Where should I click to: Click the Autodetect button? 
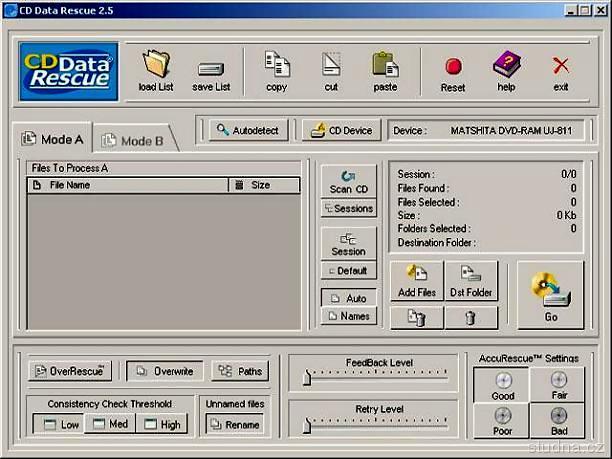click(251, 130)
